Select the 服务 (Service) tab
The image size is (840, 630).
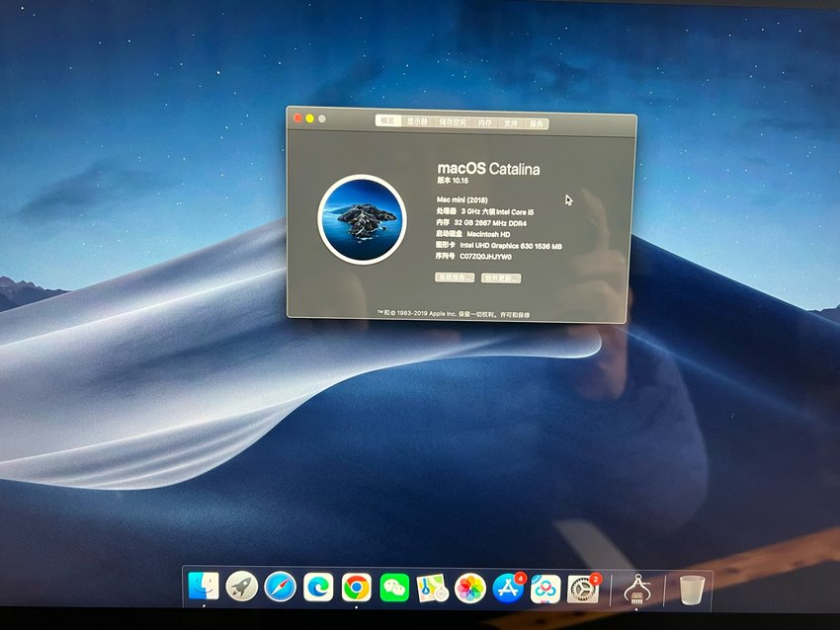(x=537, y=123)
